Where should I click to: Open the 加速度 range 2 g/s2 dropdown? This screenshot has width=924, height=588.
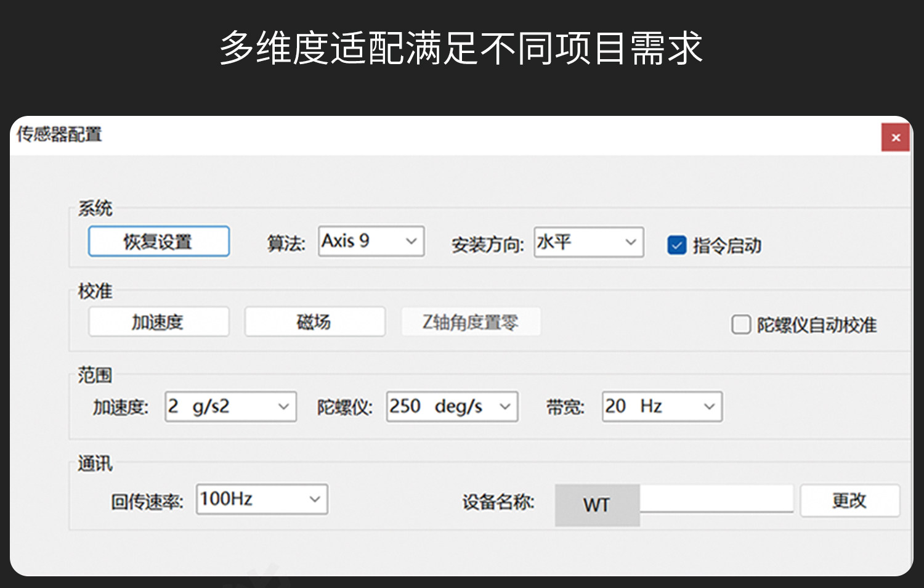tap(230, 407)
